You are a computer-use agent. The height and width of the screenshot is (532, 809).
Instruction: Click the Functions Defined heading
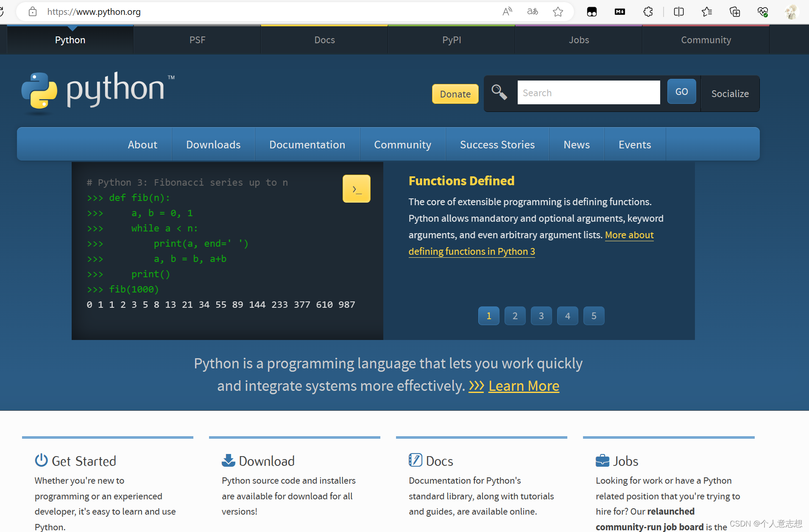coord(462,181)
